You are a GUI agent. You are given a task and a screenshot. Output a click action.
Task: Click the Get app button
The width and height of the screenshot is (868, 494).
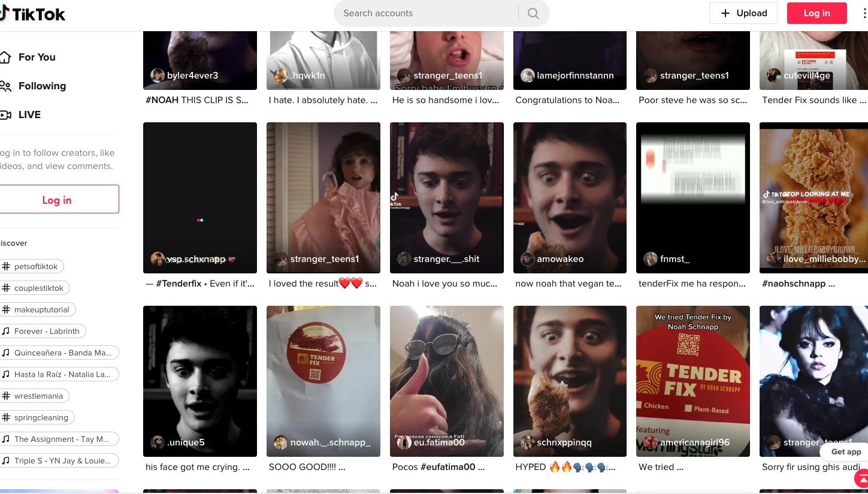[846, 451]
